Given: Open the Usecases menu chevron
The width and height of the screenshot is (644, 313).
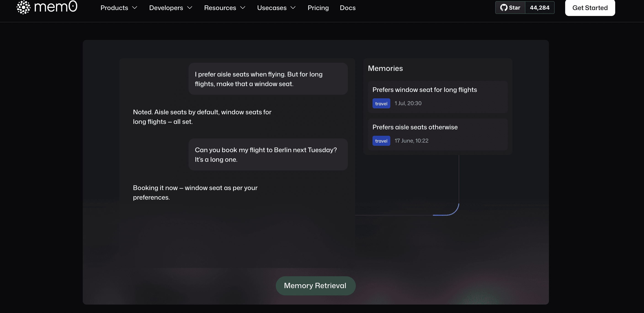Looking at the screenshot, I should 293,8.
